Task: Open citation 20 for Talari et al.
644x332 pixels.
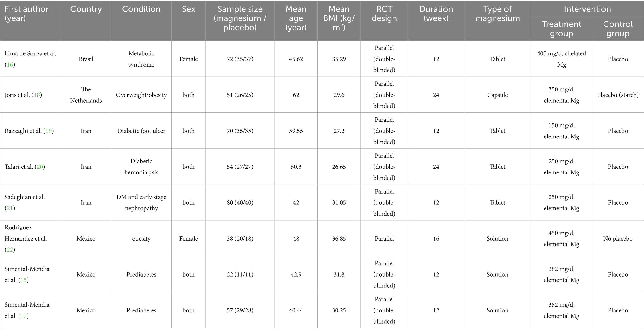Action: point(40,167)
